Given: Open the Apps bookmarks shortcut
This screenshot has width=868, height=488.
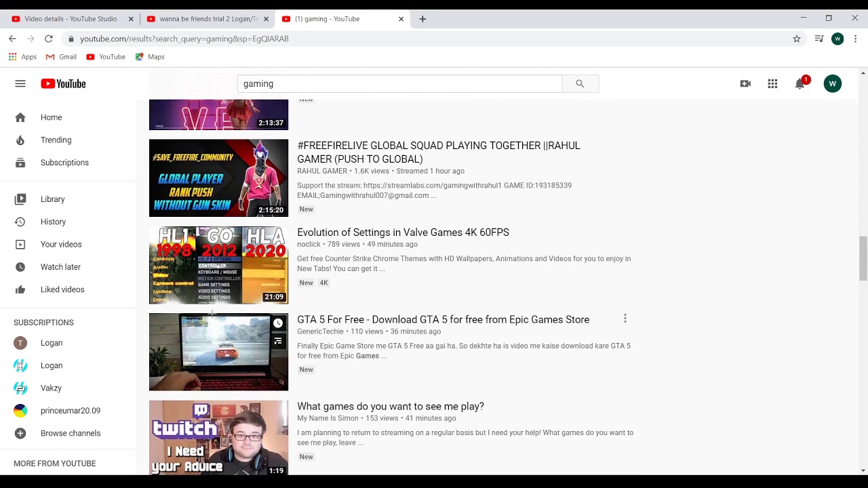Looking at the screenshot, I should coord(22,57).
